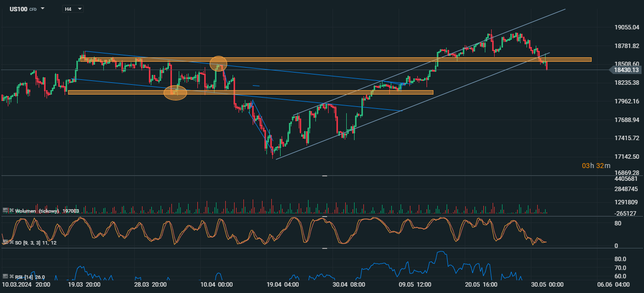
Task: Click the divider handle above the RSI panel
Action: tap(324, 248)
